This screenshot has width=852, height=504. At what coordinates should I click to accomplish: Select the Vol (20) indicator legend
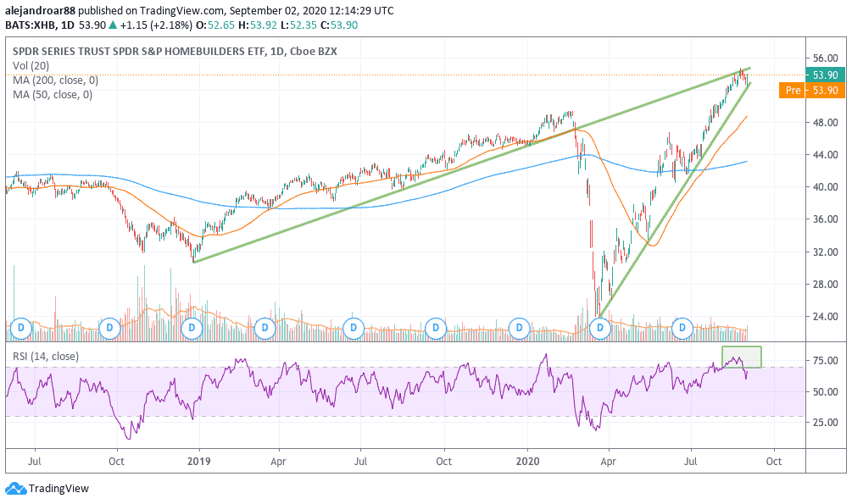click(31, 66)
